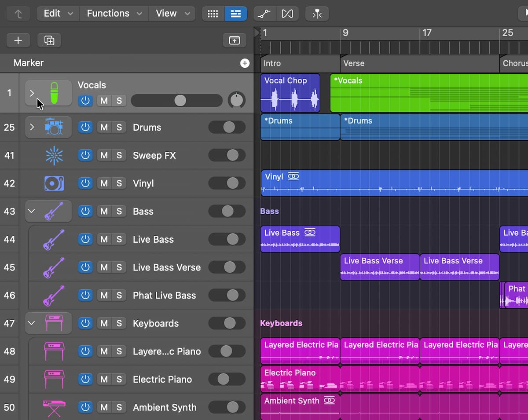Click the Verse marker in the timeline
Image resolution: width=528 pixels, height=420 pixels.
420,63
